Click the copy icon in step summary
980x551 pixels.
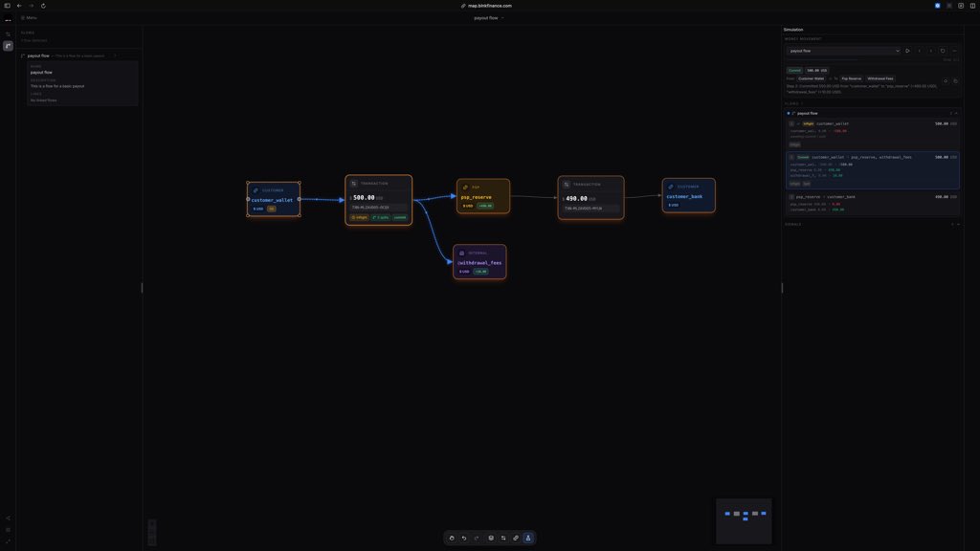pyautogui.click(x=956, y=81)
